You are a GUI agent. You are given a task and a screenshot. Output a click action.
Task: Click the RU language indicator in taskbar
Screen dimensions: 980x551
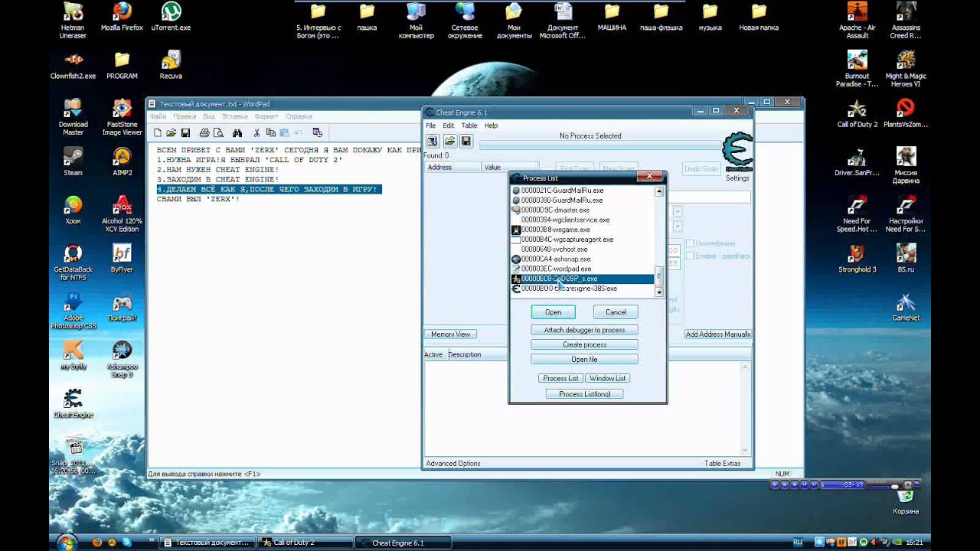(798, 542)
